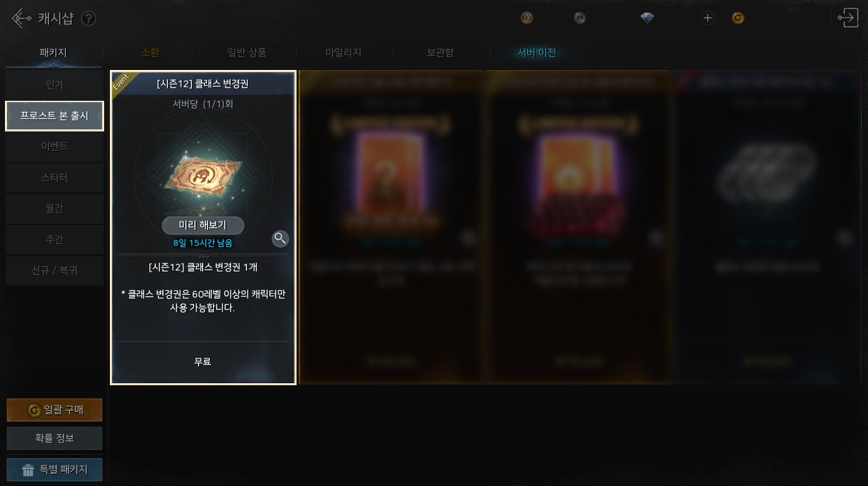Select the 마일리지 tab
The height and width of the screenshot is (486, 868).
tap(343, 53)
